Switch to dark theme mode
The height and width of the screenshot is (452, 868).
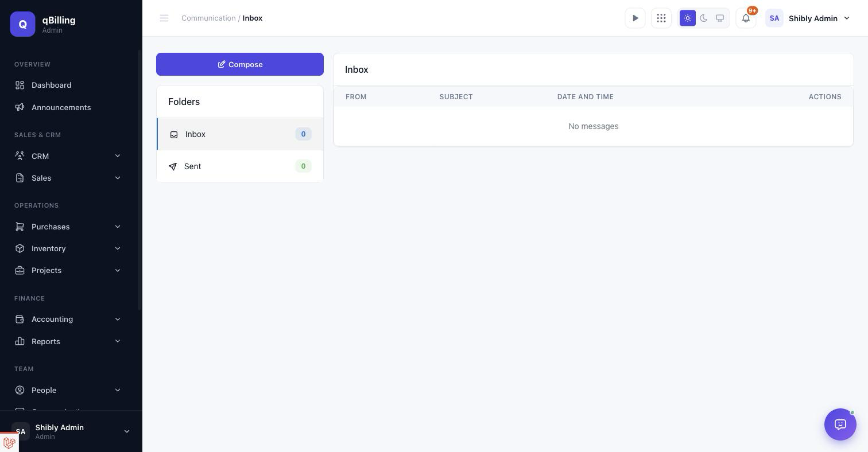(704, 18)
